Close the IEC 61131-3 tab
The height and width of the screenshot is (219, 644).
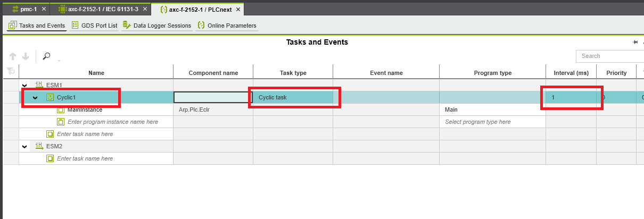pos(145,9)
